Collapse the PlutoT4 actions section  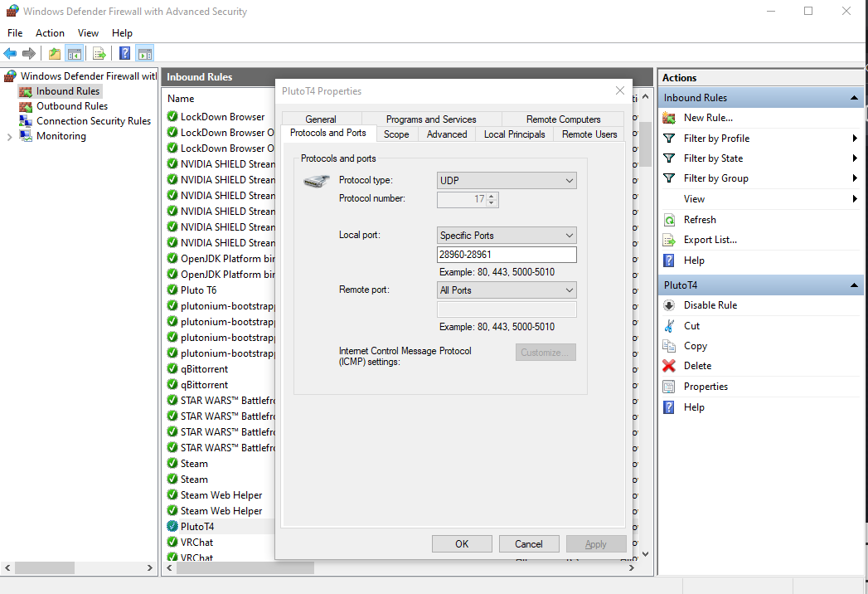[854, 285]
